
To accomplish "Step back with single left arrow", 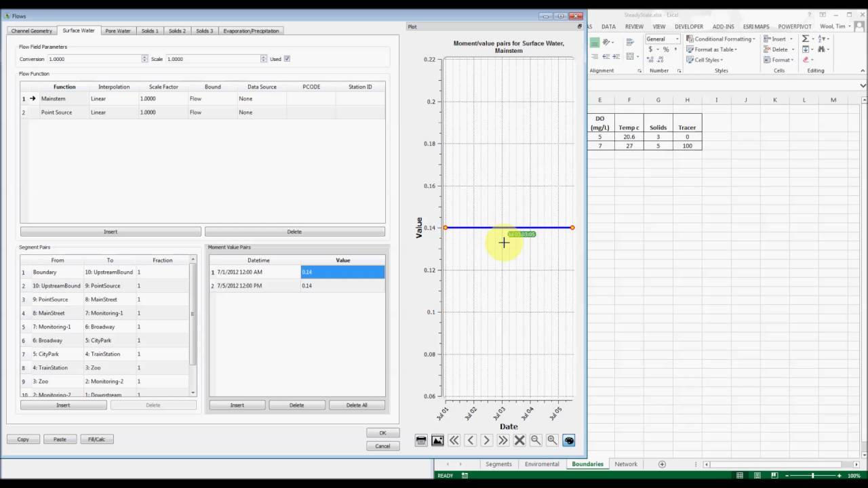I will (x=470, y=441).
